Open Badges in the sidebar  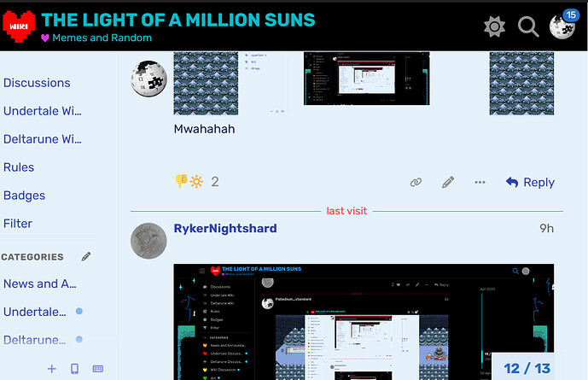[25, 196]
